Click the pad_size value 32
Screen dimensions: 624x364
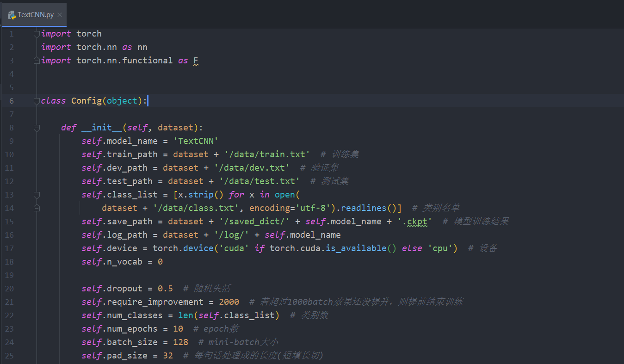[x=168, y=356]
